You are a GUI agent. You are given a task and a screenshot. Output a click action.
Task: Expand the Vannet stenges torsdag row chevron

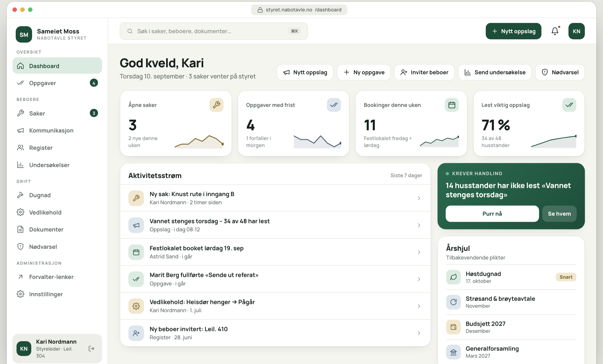click(x=419, y=225)
